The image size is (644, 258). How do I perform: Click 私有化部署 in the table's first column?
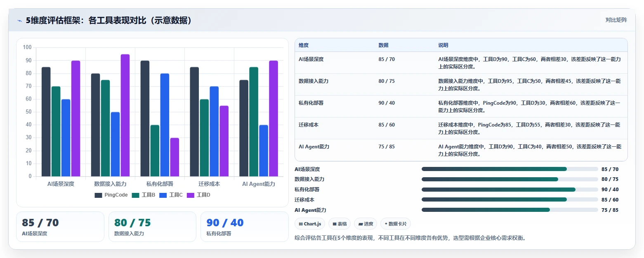[x=311, y=103]
